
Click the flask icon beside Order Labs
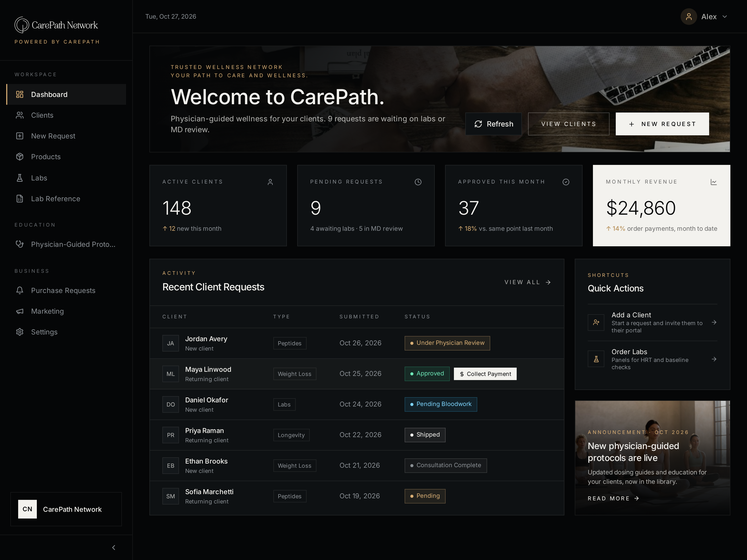click(x=596, y=359)
